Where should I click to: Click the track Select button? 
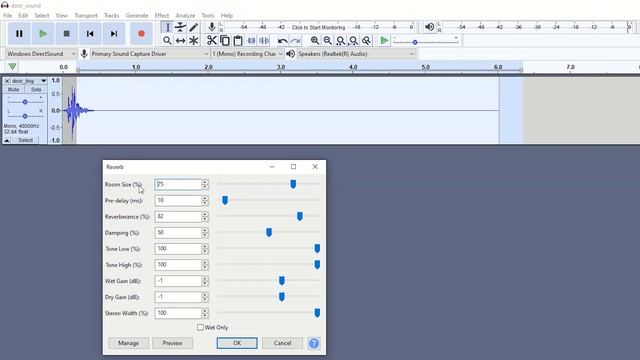click(x=25, y=140)
